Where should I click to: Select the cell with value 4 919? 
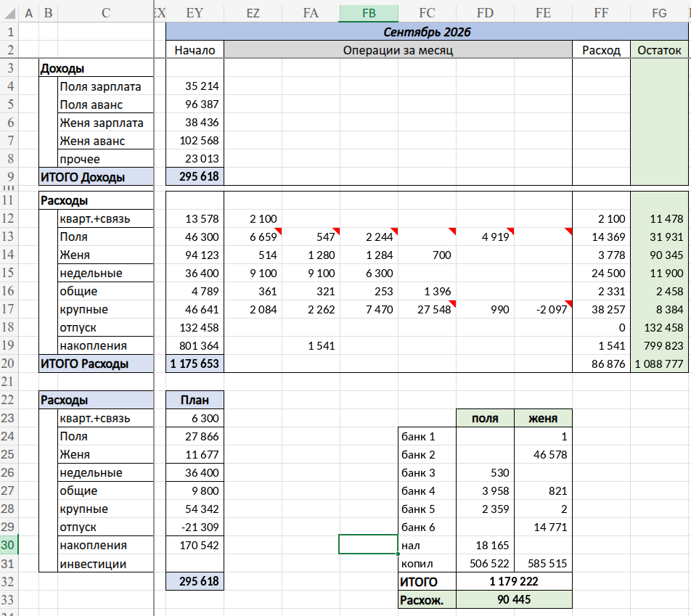click(485, 237)
